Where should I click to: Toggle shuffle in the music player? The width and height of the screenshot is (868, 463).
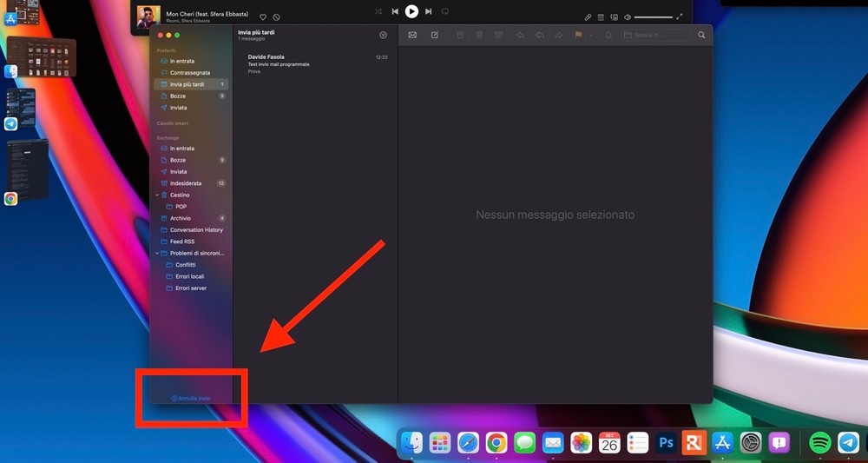click(x=378, y=11)
